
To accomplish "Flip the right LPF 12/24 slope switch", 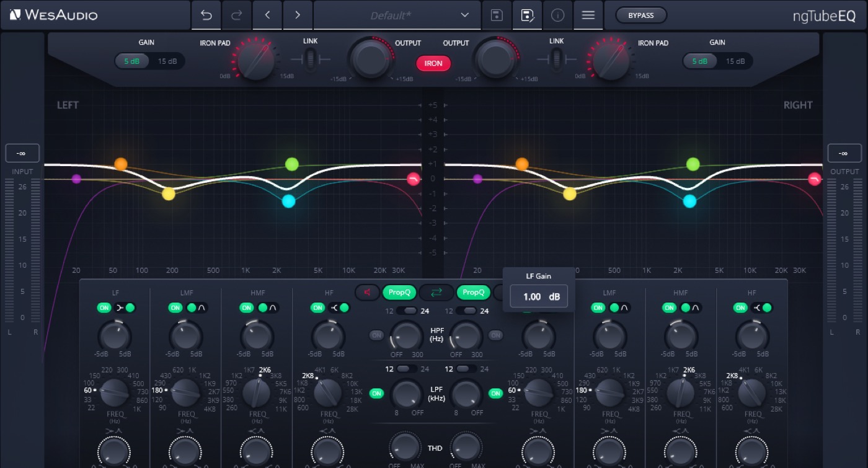I will (x=467, y=369).
